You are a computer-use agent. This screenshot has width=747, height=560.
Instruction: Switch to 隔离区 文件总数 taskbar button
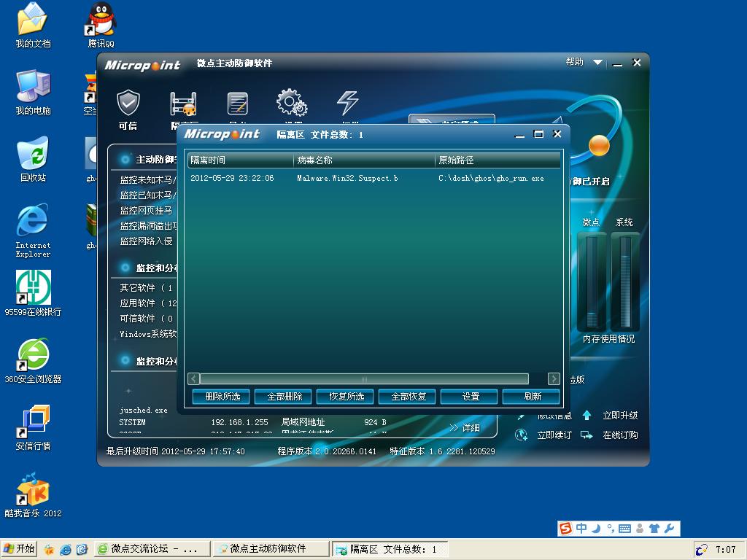point(390,550)
